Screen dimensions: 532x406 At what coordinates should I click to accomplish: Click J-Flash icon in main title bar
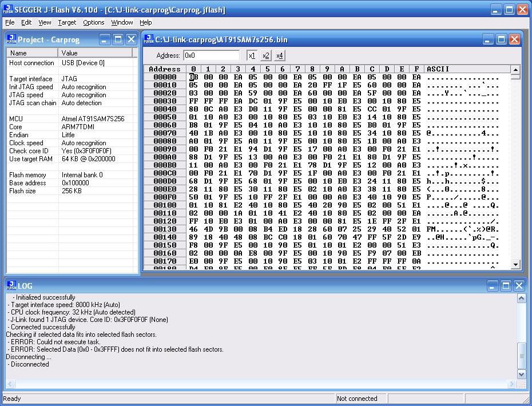8,10
